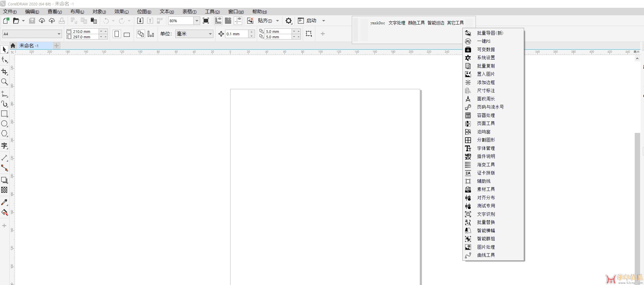Image resolution: width=644 pixels, height=285 pixels.
Task: Choose 批量导图(新) from the plugin menu
Action: tap(493, 33)
